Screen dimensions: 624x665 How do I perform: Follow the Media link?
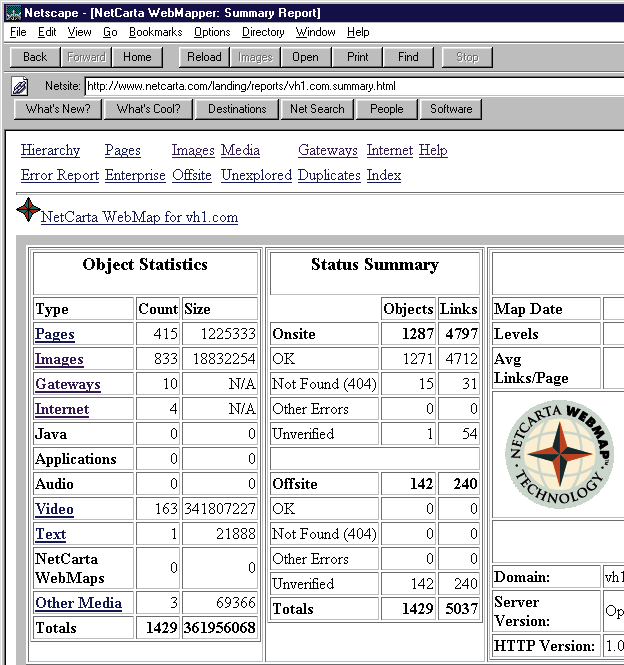[x=240, y=151]
